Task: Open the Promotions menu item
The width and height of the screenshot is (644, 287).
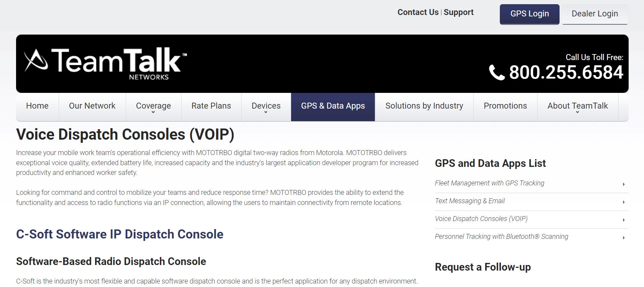Action: (x=505, y=106)
